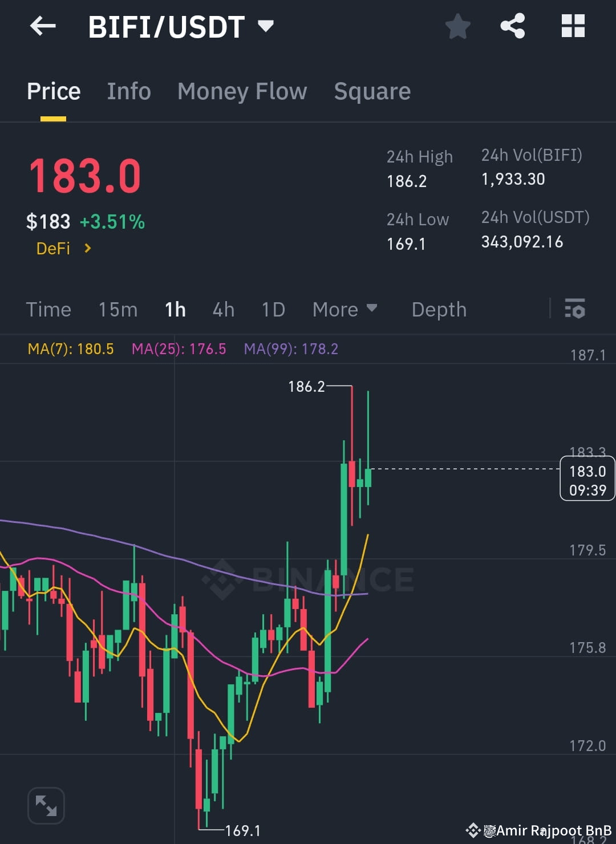Open the More timeframe dropdown
The image size is (616, 844).
point(345,310)
